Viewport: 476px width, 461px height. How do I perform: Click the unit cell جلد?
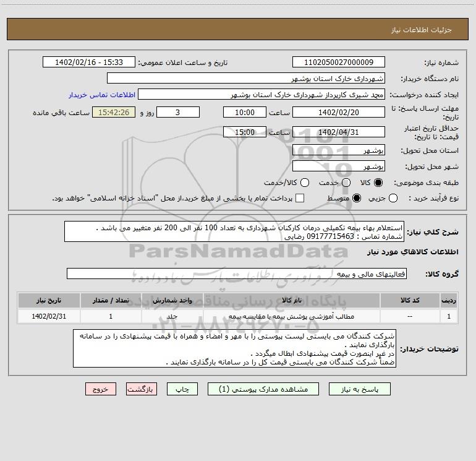172,316
